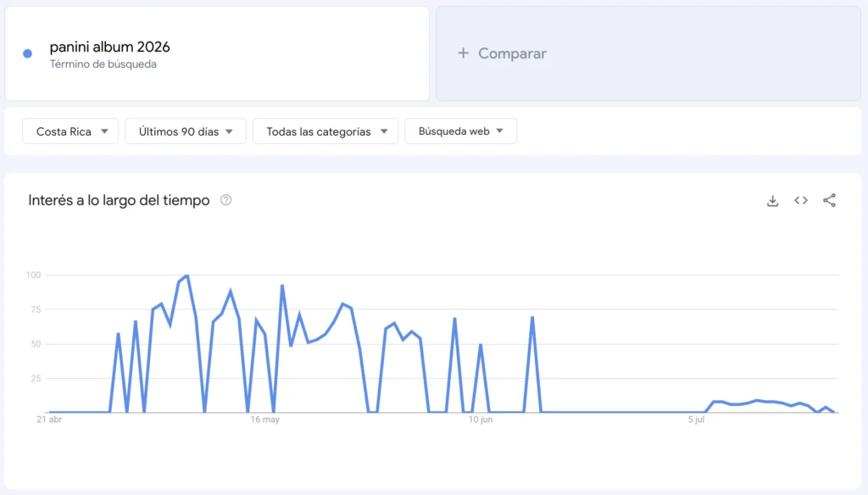
Task: Open the Costa Rica region dropdown
Action: point(70,131)
